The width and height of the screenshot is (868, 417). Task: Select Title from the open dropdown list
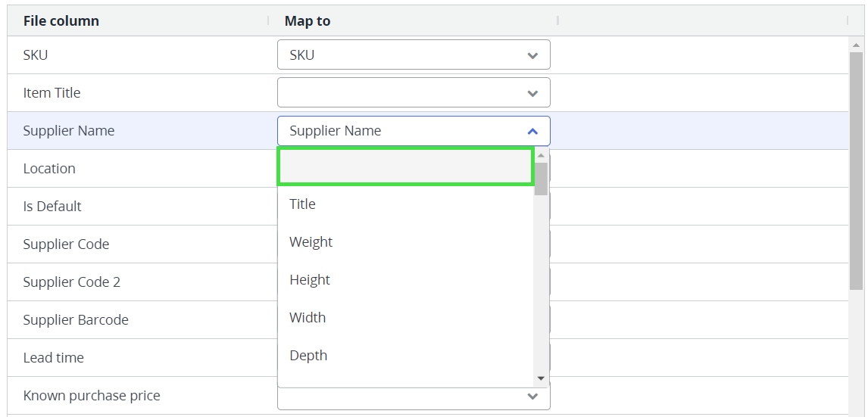302,204
